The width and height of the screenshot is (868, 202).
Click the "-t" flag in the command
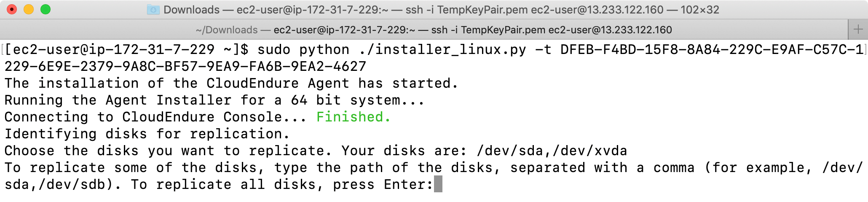[543, 50]
